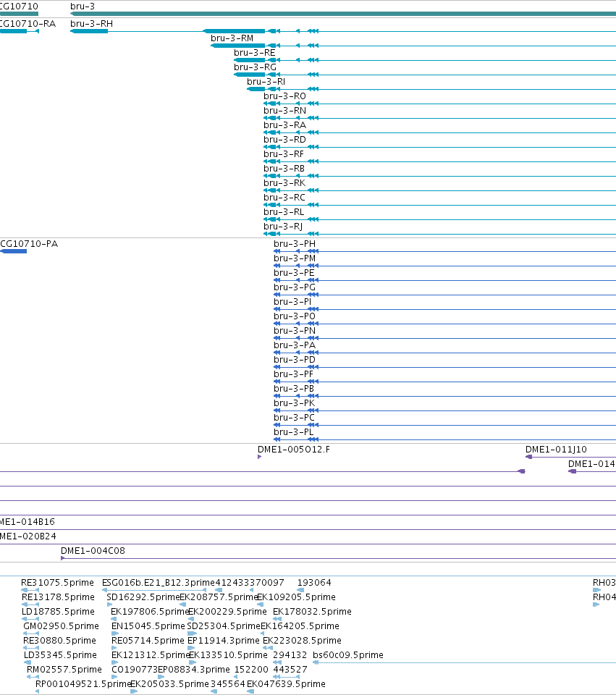Click the bru-3-PF label

[293, 374]
